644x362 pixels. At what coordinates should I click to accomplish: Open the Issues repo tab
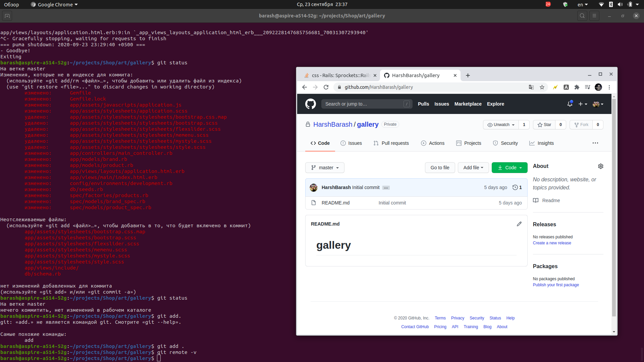(x=351, y=143)
